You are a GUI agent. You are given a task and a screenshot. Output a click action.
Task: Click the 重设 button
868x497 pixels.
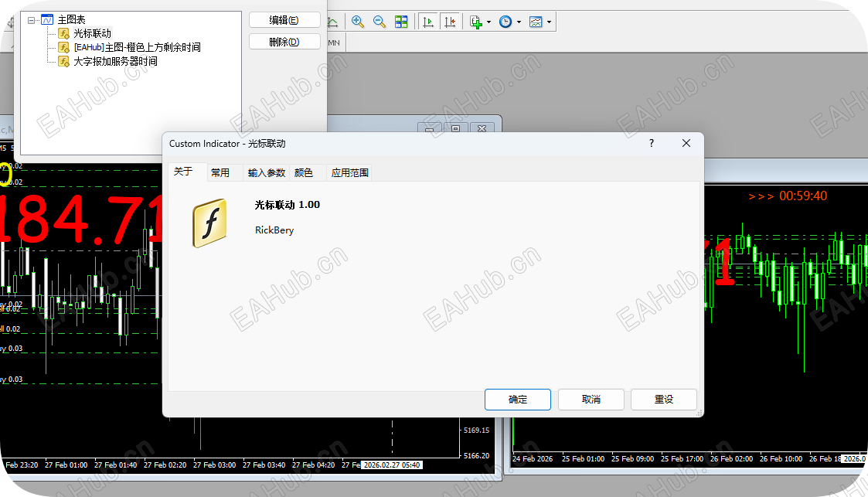pyautogui.click(x=663, y=400)
